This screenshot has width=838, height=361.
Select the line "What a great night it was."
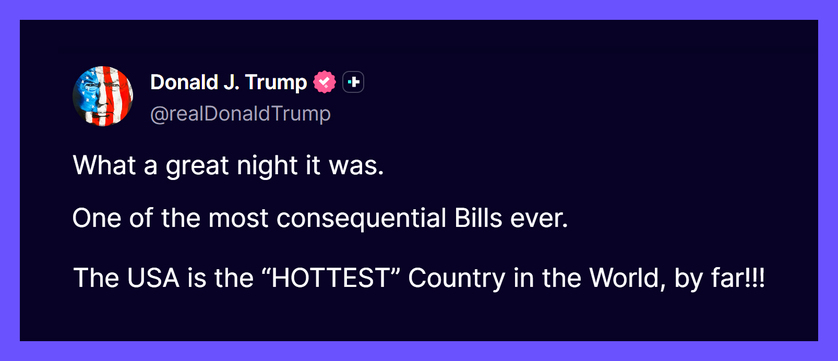[x=228, y=166]
